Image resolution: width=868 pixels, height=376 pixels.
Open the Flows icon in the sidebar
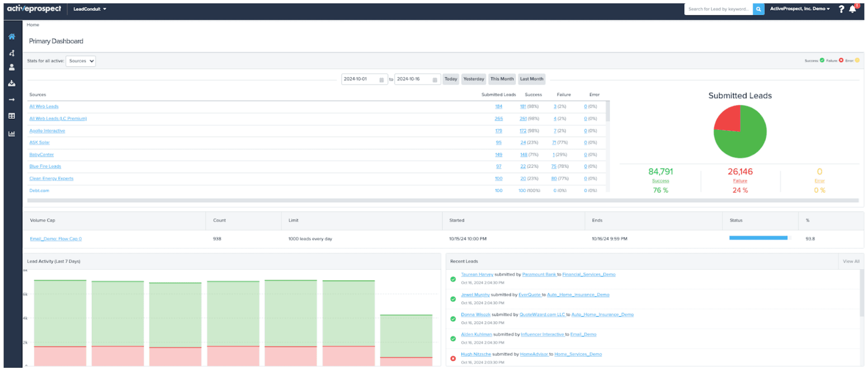point(12,53)
